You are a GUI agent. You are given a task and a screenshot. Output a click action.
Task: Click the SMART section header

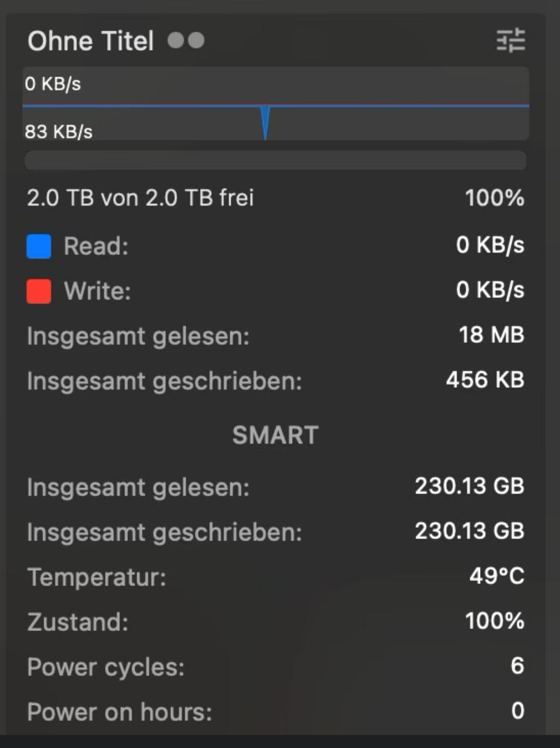tap(275, 435)
